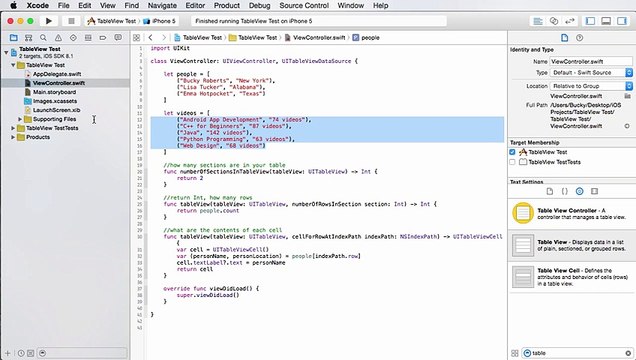Open the Editor menu
This screenshot has height=360, width=636.
tap(195, 6)
